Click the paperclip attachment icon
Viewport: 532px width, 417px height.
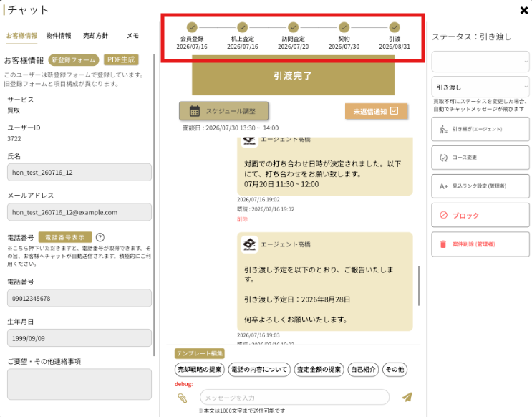pos(183,398)
